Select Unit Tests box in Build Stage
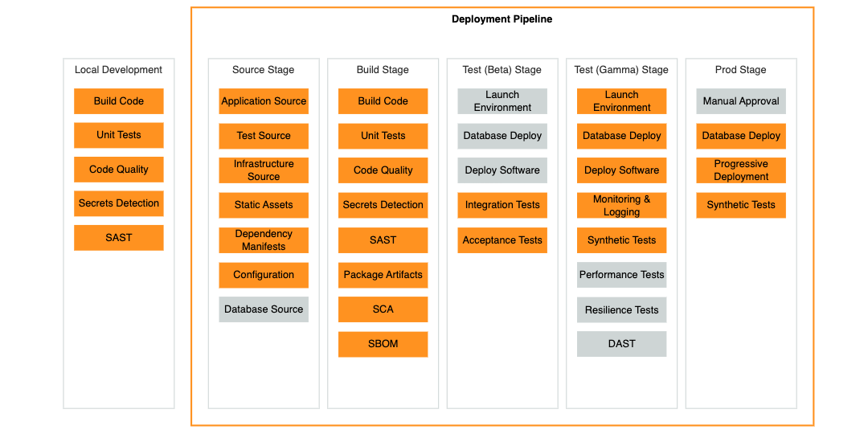868x434 pixels. point(383,136)
